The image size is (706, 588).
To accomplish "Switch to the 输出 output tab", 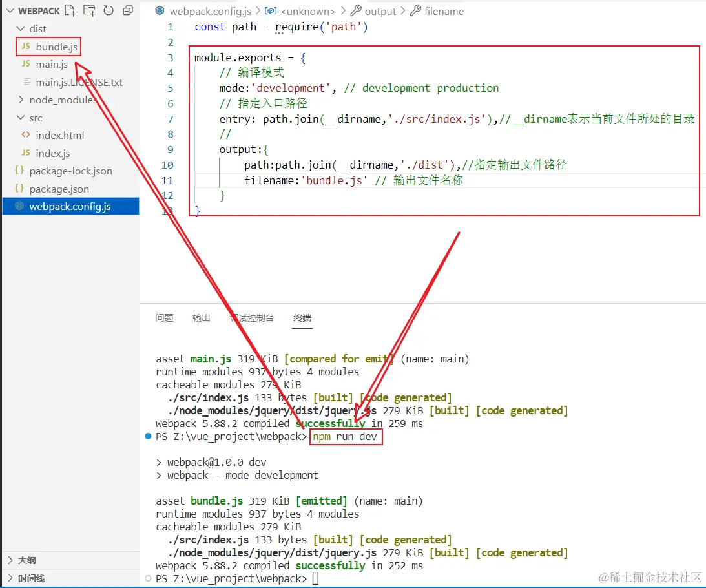I will 202,318.
